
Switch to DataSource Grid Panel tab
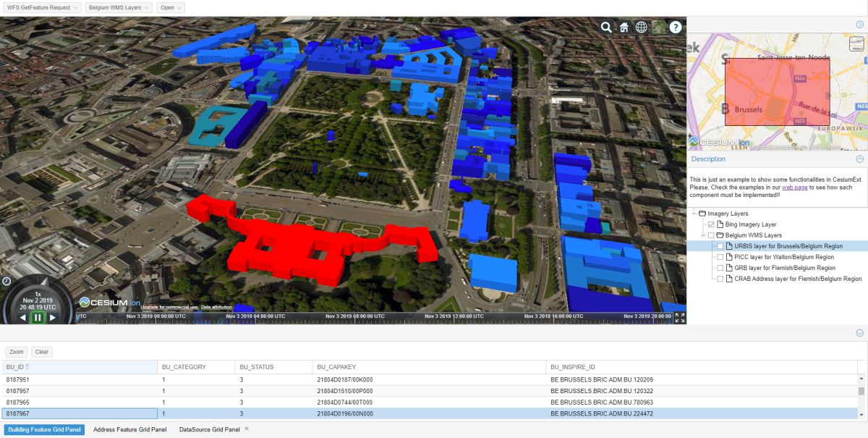pyautogui.click(x=210, y=429)
